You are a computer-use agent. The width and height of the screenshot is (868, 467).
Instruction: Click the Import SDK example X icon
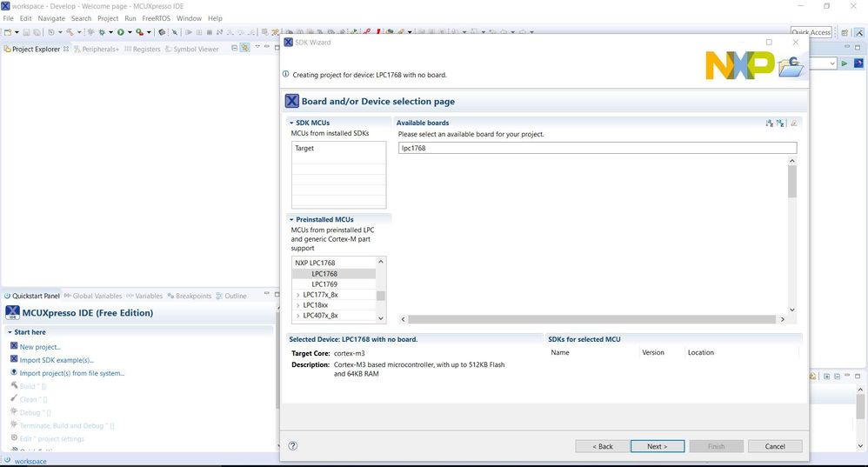point(14,359)
